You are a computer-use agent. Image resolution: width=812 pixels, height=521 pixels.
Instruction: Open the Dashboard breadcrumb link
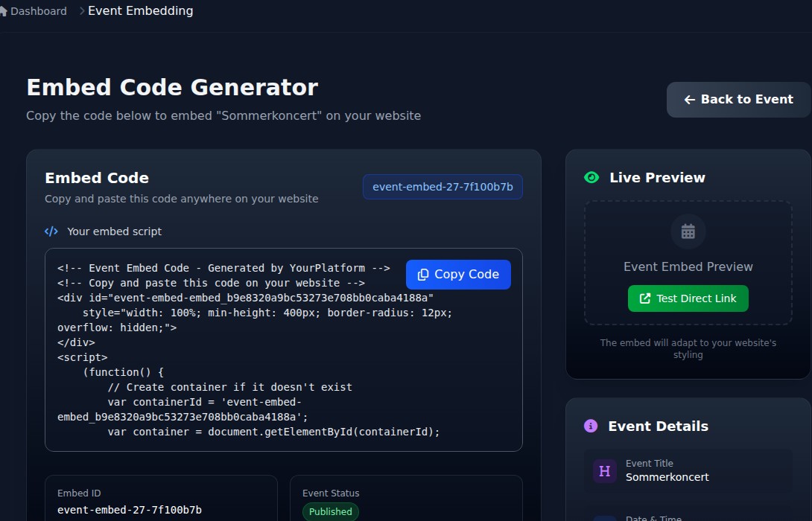38,11
